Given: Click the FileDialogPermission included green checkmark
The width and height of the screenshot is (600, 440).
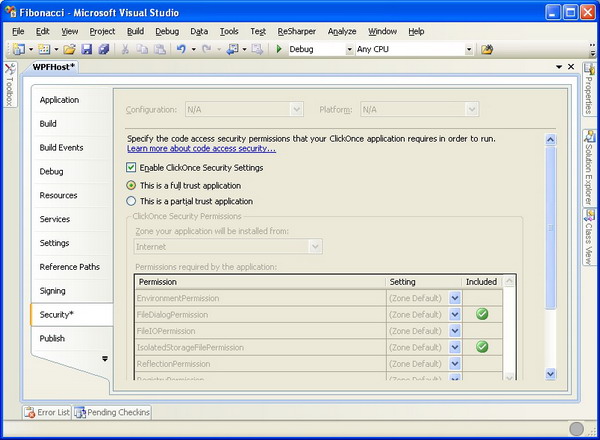Looking at the screenshot, I should click(x=482, y=314).
